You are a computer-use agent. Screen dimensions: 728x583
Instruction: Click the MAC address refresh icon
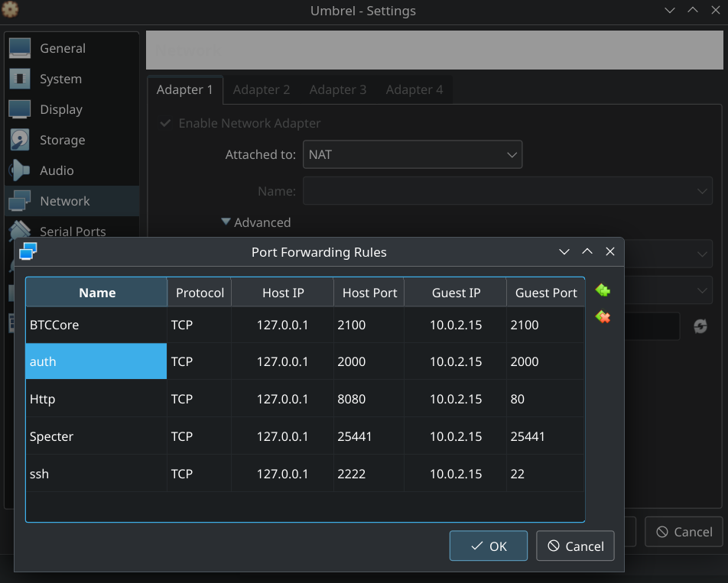700,326
